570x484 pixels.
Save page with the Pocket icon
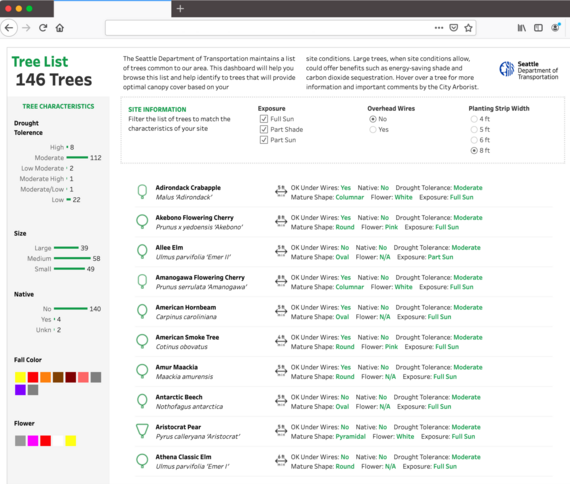pos(454,28)
